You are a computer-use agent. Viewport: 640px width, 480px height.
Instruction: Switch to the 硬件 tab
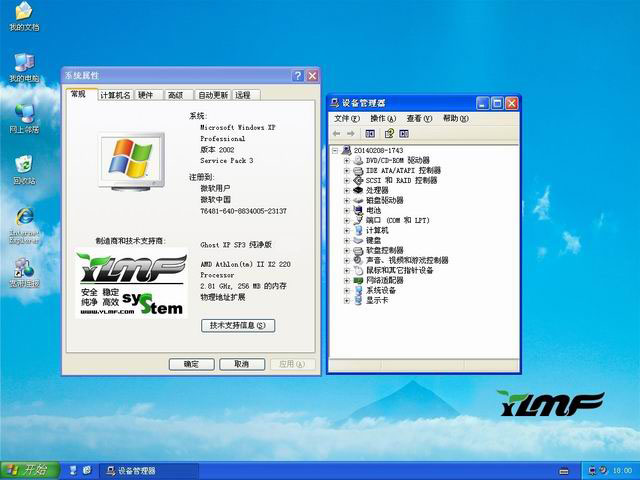[x=148, y=95]
